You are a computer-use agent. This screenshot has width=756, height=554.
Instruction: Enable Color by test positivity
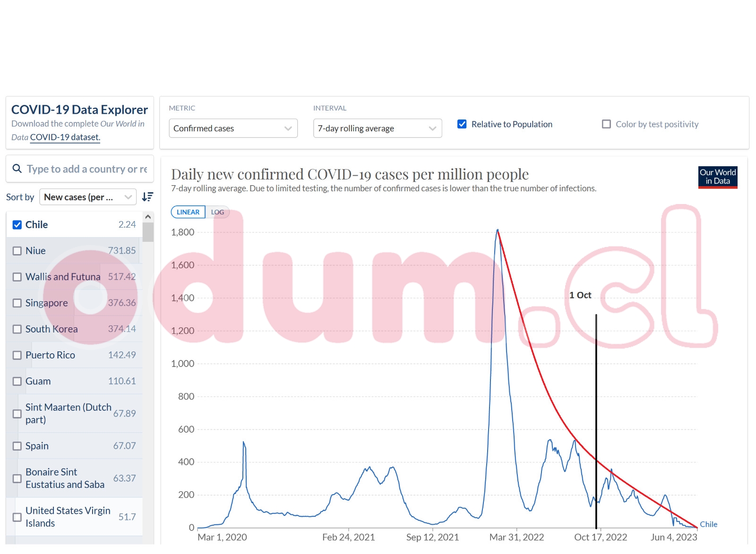click(606, 124)
